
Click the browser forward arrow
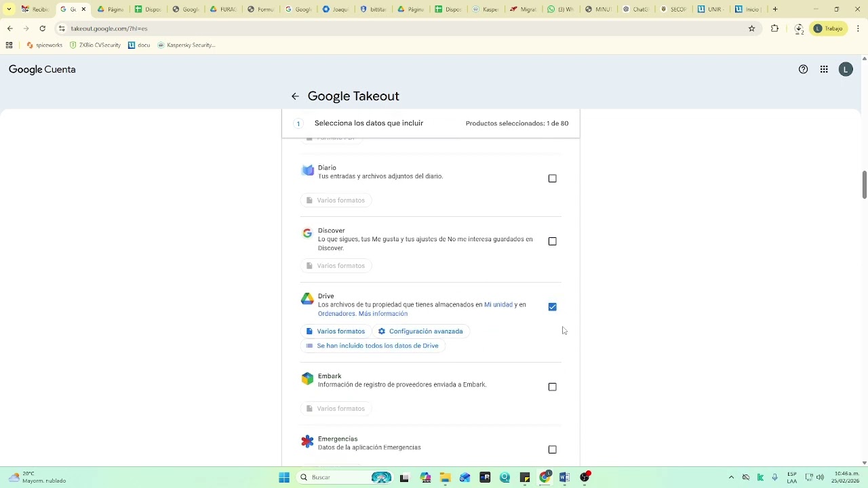[26, 28]
